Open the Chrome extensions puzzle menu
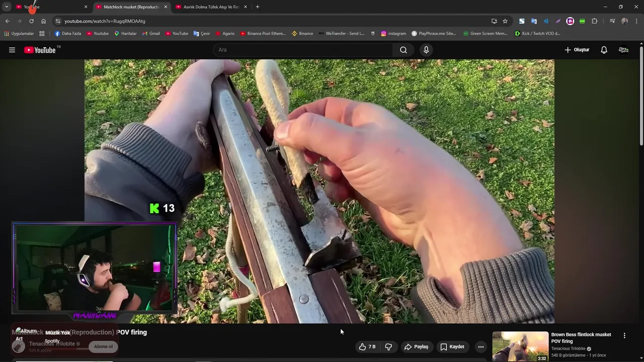This screenshot has width=644, height=362. point(595,21)
